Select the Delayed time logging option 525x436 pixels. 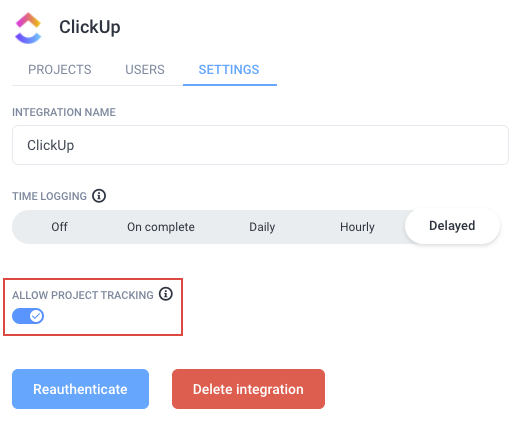[452, 226]
